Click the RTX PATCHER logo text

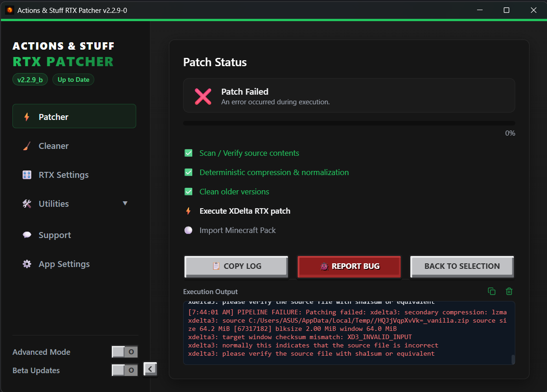(x=63, y=61)
